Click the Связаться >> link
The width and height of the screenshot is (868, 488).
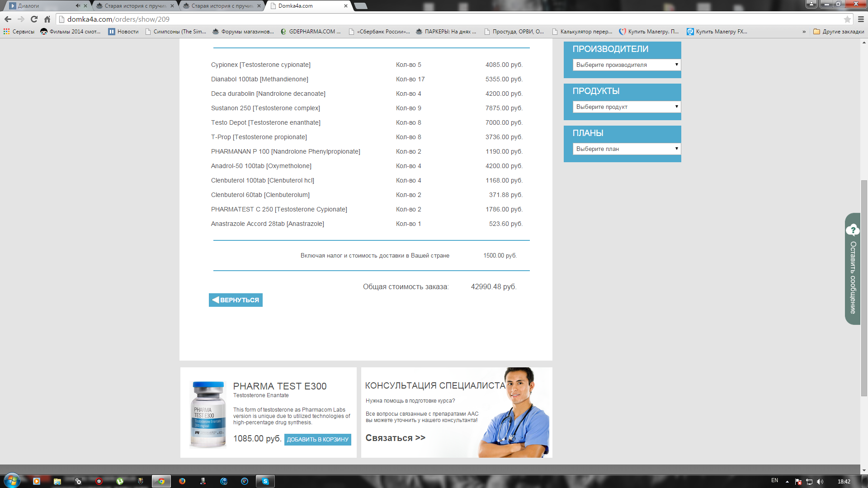tap(395, 438)
